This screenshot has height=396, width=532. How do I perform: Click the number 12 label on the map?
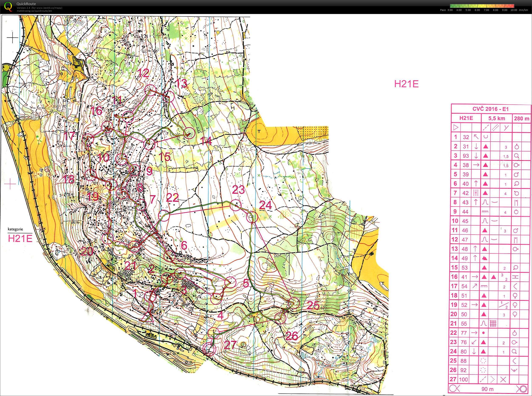[x=143, y=73]
